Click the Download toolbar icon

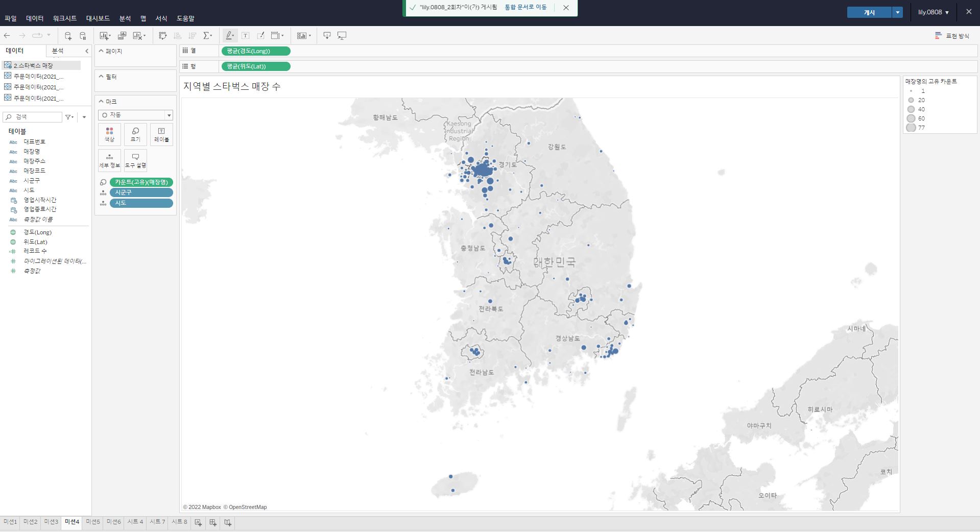[x=327, y=36]
